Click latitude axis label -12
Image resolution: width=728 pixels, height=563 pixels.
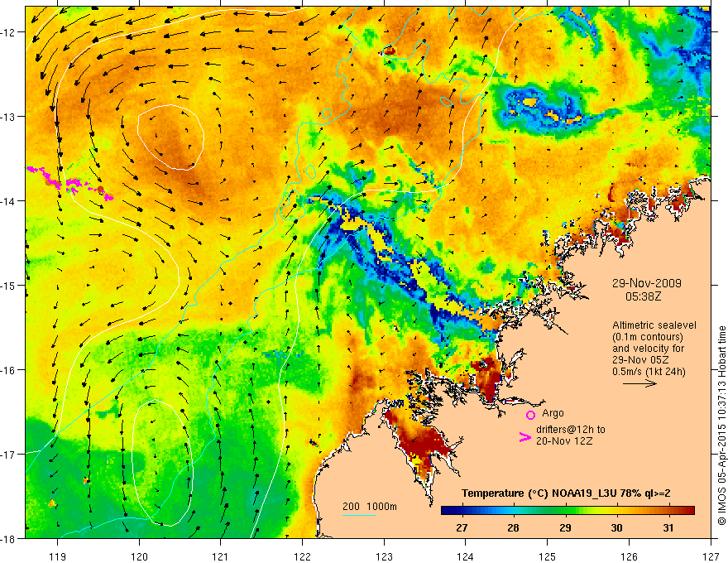click(x=9, y=32)
